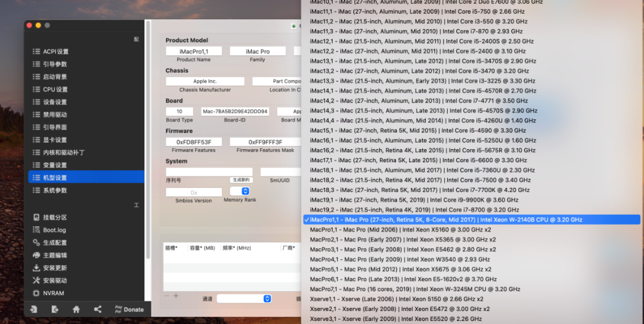644x324 pixels.
Task: Click the SmUUID field
Action: [x=280, y=172]
